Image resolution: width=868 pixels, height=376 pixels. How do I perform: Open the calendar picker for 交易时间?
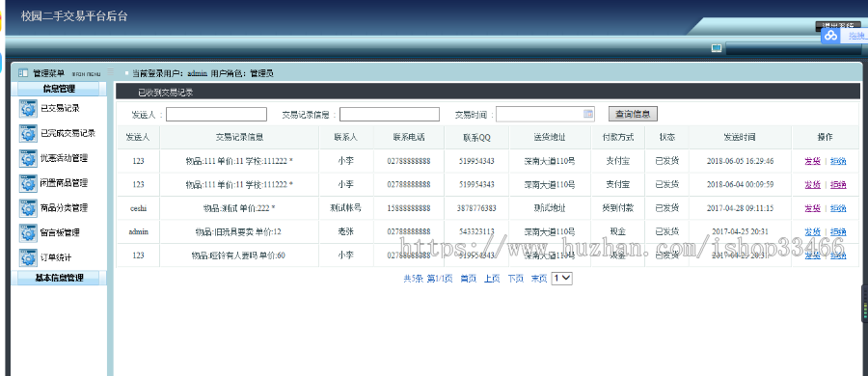click(588, 114)
